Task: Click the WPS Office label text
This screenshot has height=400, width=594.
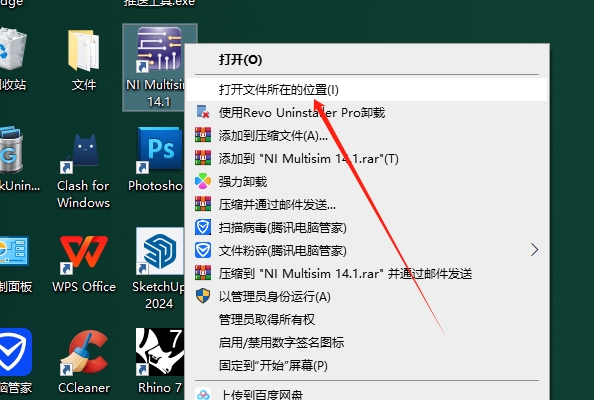Action: (84, 287)
